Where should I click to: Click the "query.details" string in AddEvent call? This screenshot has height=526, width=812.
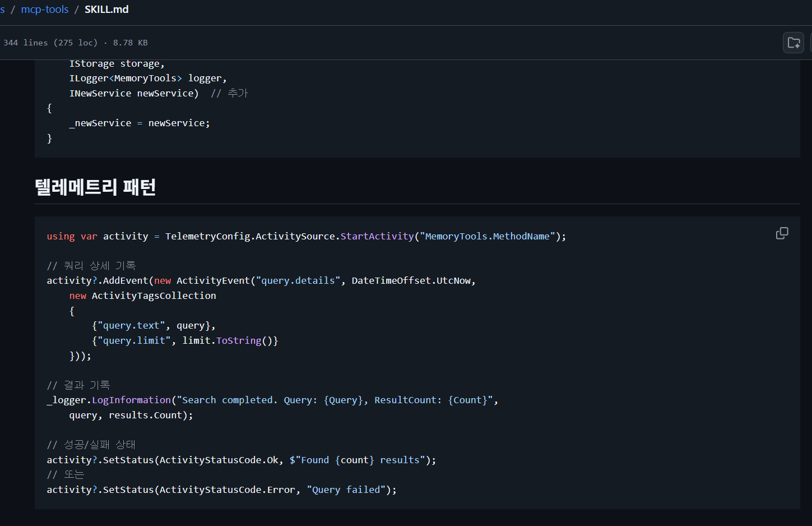[298, 280]
